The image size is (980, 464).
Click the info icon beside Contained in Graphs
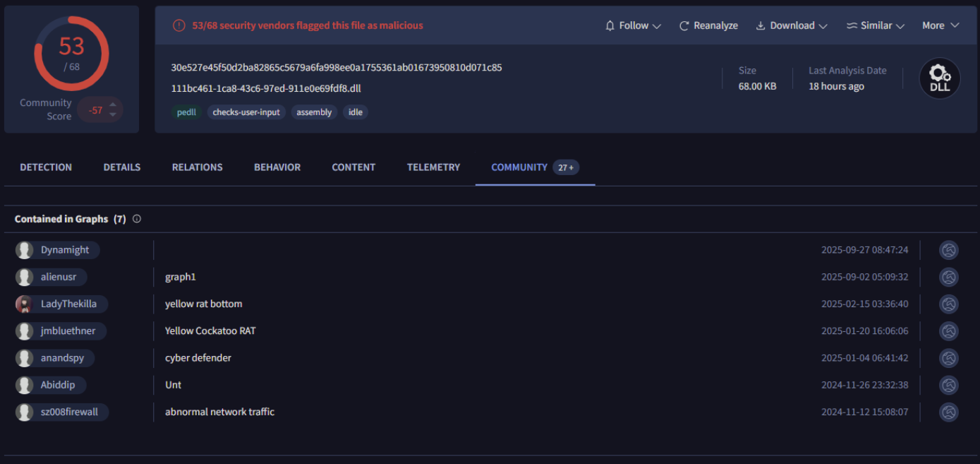[137, 219]
